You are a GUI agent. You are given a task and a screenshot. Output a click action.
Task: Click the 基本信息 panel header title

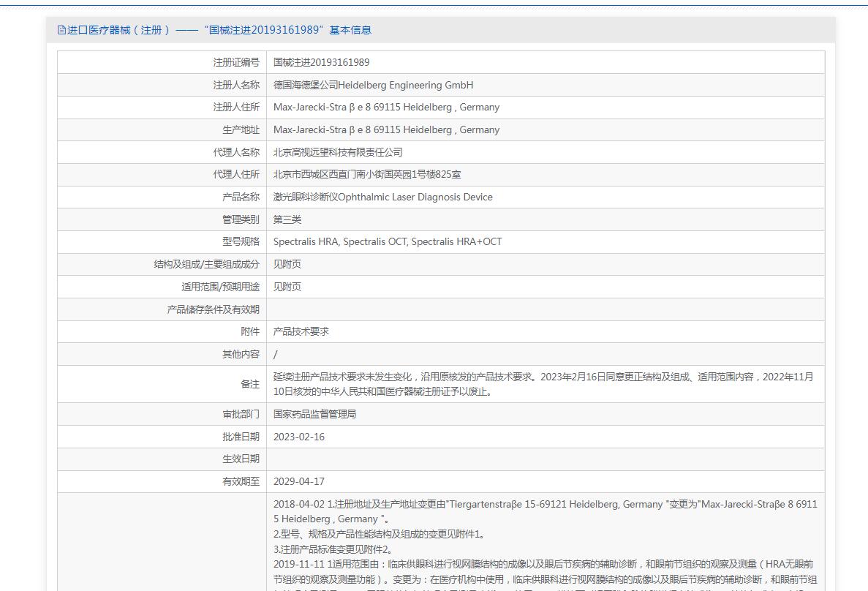(219, 30)
